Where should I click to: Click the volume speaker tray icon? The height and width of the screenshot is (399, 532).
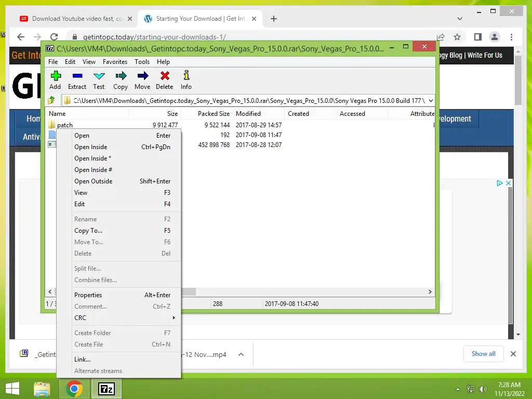point(483,389)
